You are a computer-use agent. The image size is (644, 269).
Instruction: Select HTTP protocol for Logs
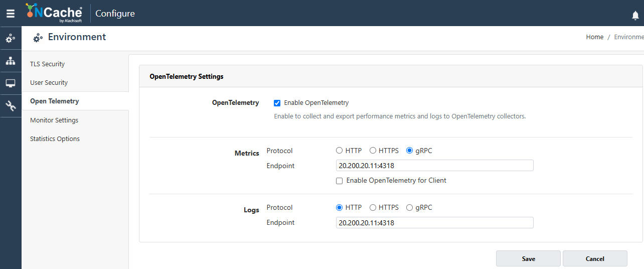click(x=340, y=207)
